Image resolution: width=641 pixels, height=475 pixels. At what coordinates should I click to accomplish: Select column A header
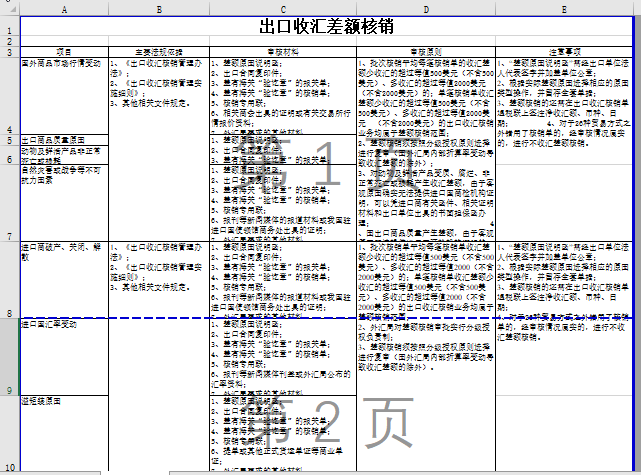pos(64,9)
